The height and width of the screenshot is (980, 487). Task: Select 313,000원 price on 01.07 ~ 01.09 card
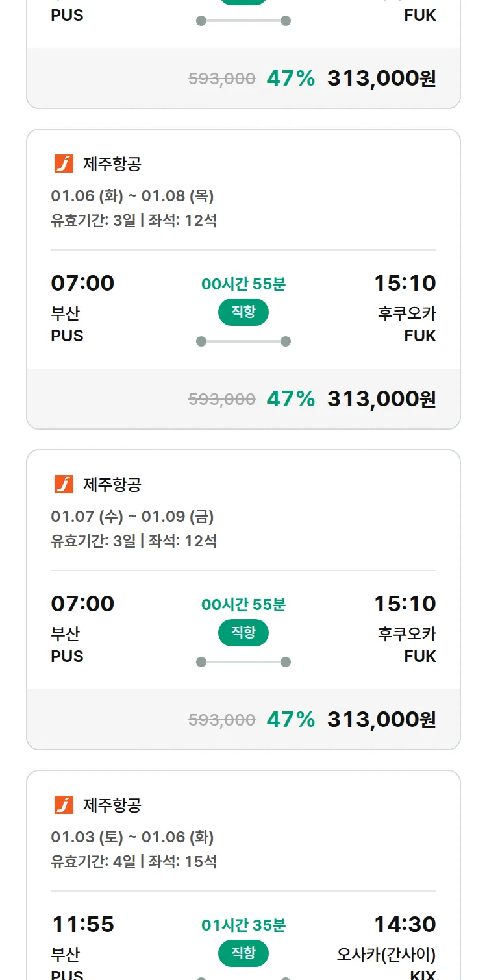[x=381, y=719]
